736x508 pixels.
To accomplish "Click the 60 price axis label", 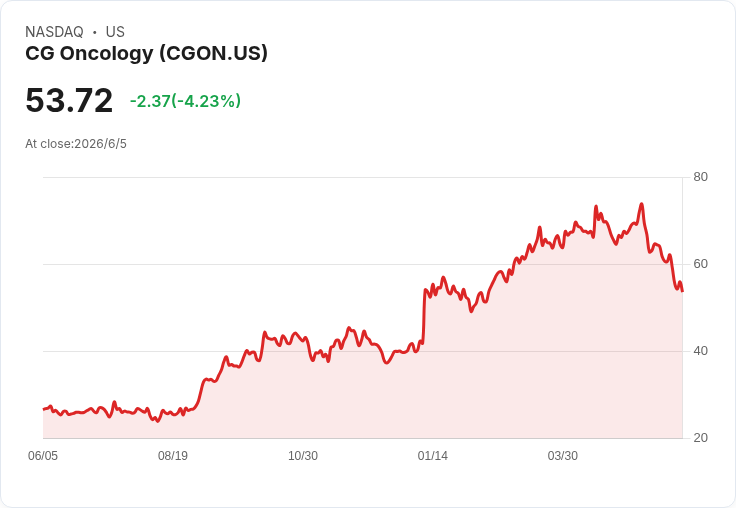I will tap(700, 264).
